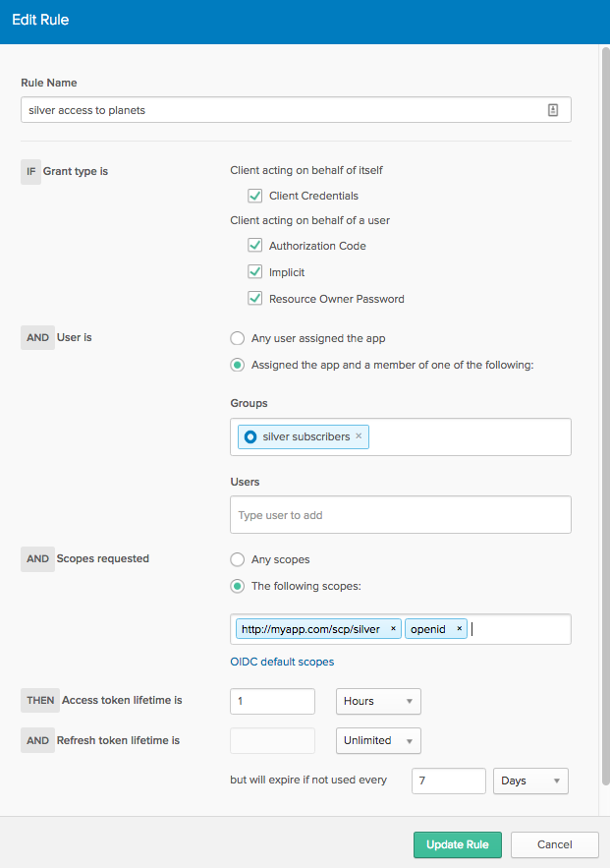Expand the refresh token Unlimited dropdown
This screenshot has height=868, width=610.
pos(378,740)
